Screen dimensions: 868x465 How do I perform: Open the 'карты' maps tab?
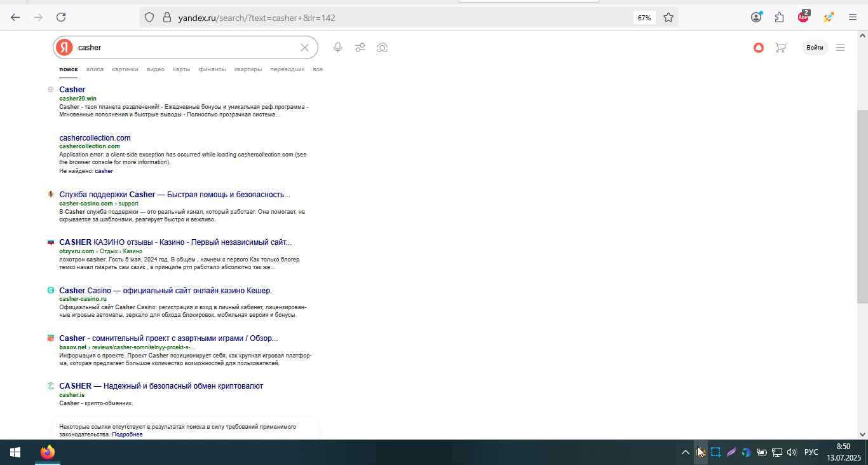tap(182, 69)
